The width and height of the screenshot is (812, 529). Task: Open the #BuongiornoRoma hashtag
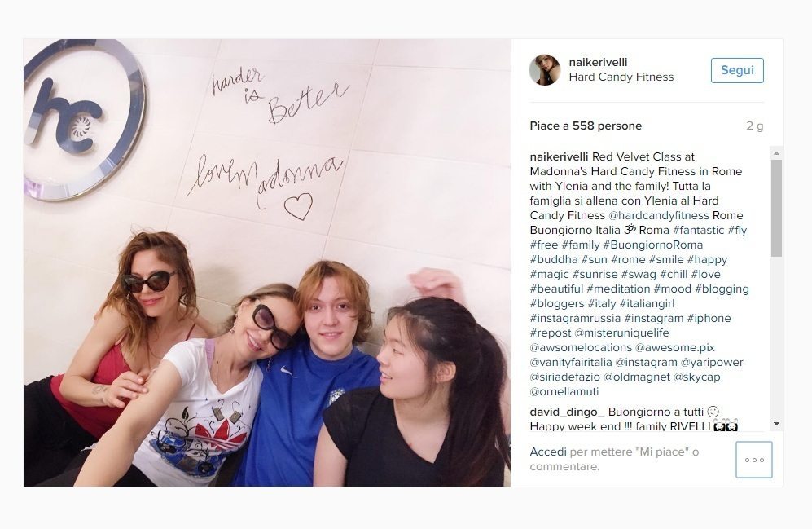(652, 245)
